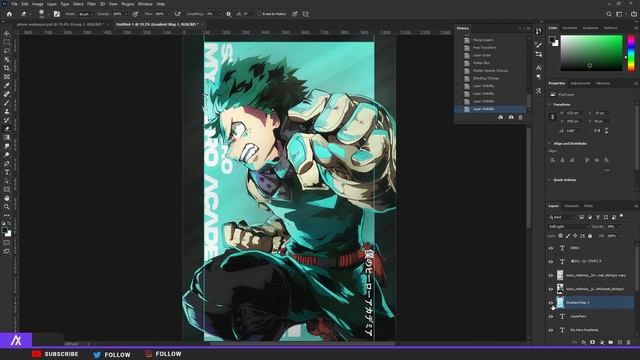This screenshot has width=640, height=360.
Task: Select the Zoom tool
Action: (7, 207)
